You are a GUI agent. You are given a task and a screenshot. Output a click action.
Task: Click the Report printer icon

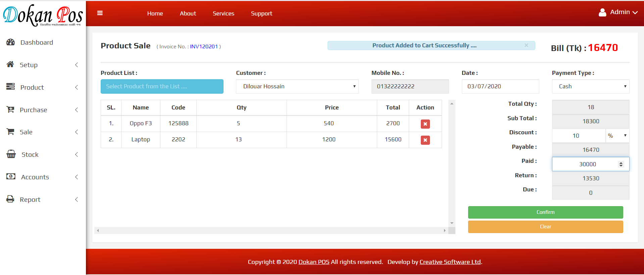11,199
